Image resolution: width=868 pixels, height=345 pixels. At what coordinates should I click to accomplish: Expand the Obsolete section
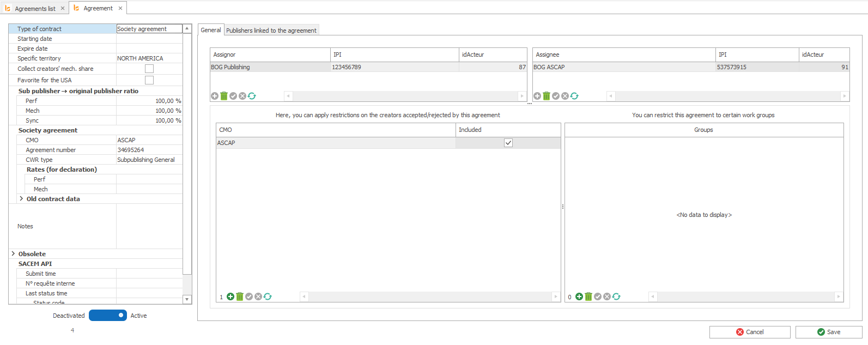coord(13,254)
